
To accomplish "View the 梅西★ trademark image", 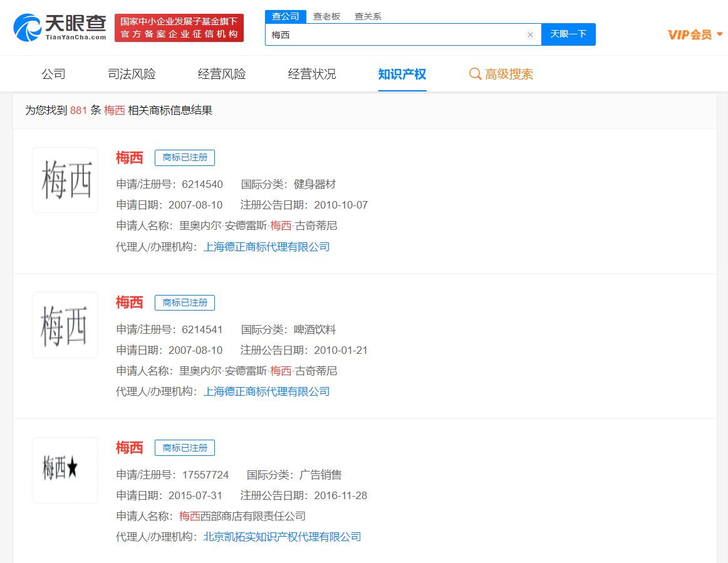I will [65, 470].
